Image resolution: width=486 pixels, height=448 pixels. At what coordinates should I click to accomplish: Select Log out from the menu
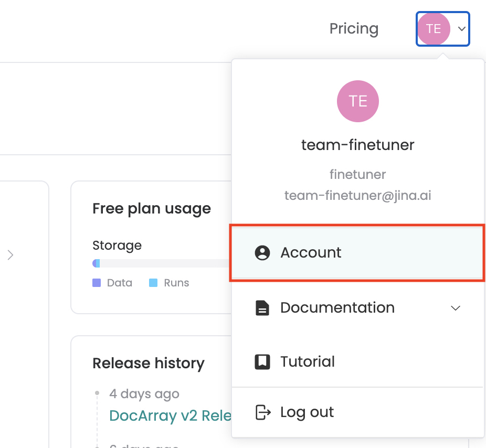click(x=307, y=412)
